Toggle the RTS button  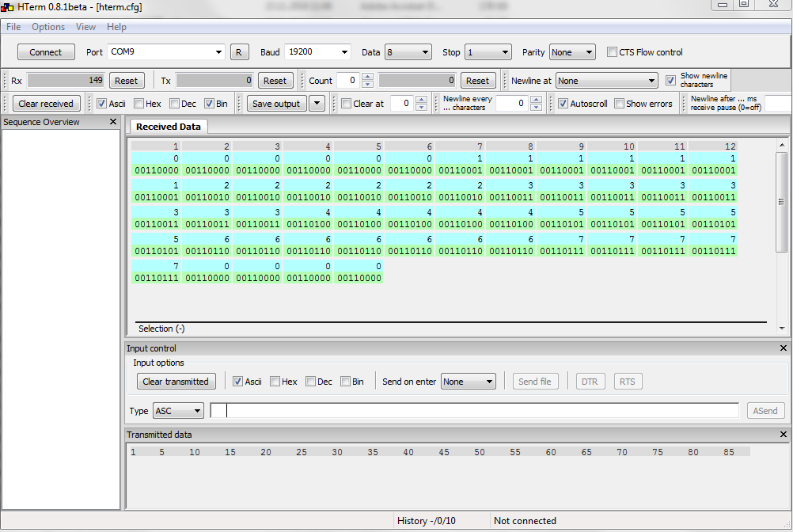click(x=628, y=382)
